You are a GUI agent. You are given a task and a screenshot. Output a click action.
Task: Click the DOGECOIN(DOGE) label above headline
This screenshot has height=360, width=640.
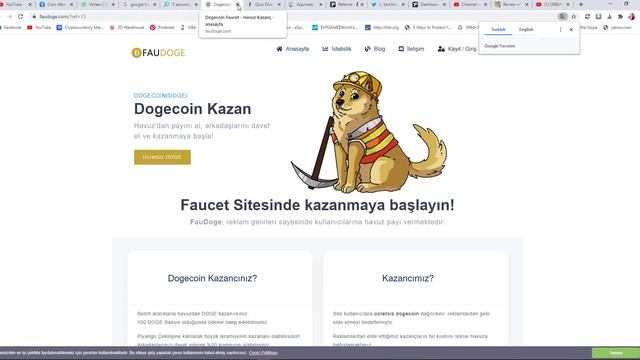click(160, 96)
